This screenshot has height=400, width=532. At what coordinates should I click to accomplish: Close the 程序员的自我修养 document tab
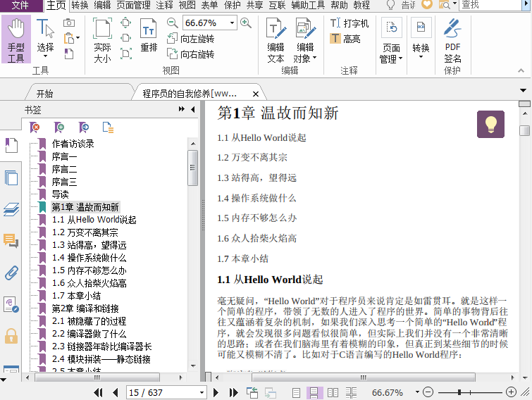click(256, 94)
